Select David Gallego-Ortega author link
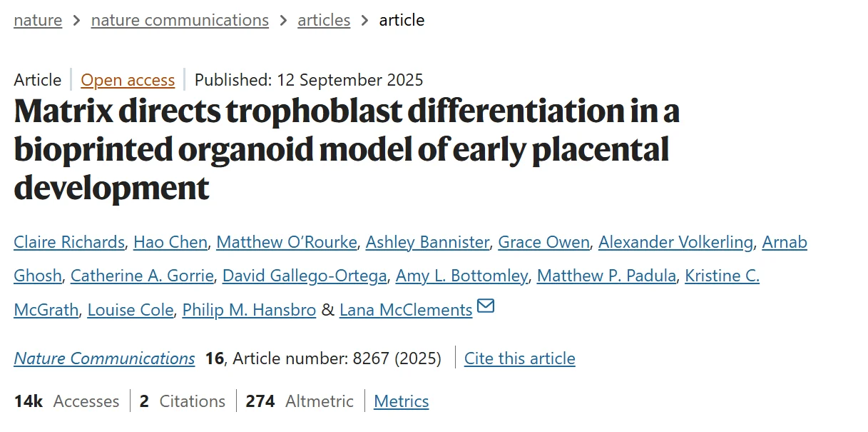This screenshot has width=868, height=432. pos(305,276)
